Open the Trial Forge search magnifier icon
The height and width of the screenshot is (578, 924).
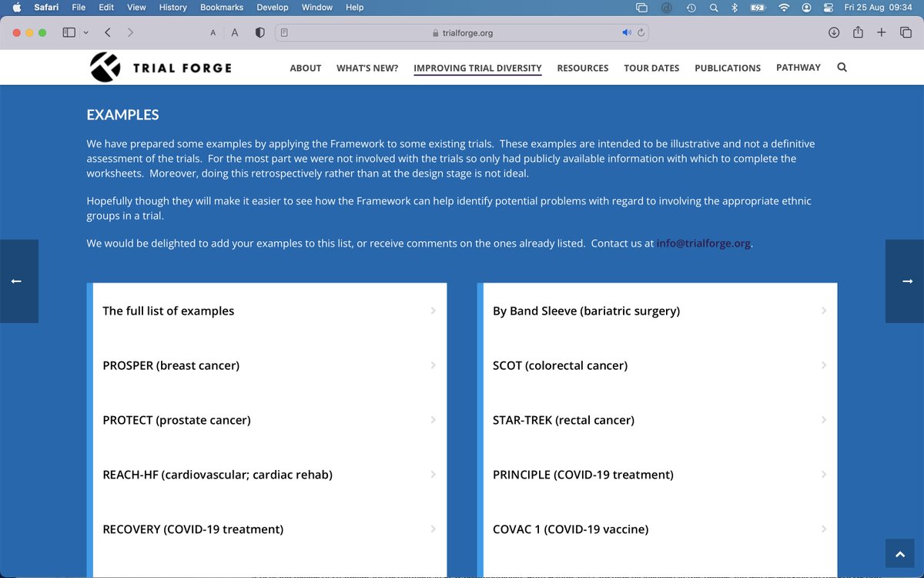pyautogui.click(x=842, y=67)
